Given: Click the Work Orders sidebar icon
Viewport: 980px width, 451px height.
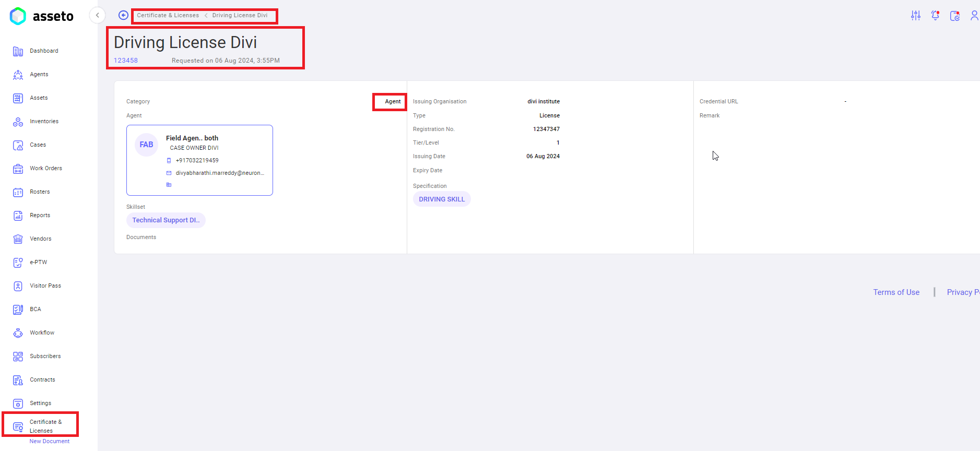Looking at the screenshot, I should tap(18, 169).
